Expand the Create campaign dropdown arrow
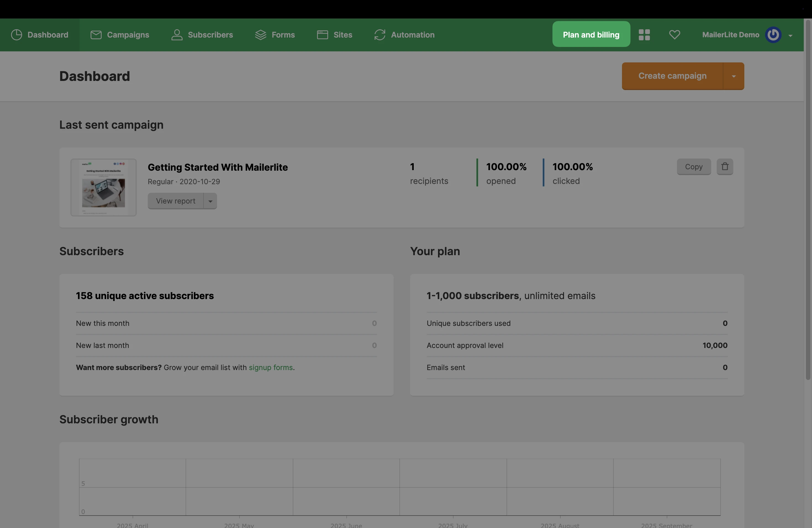 point(734,76)
